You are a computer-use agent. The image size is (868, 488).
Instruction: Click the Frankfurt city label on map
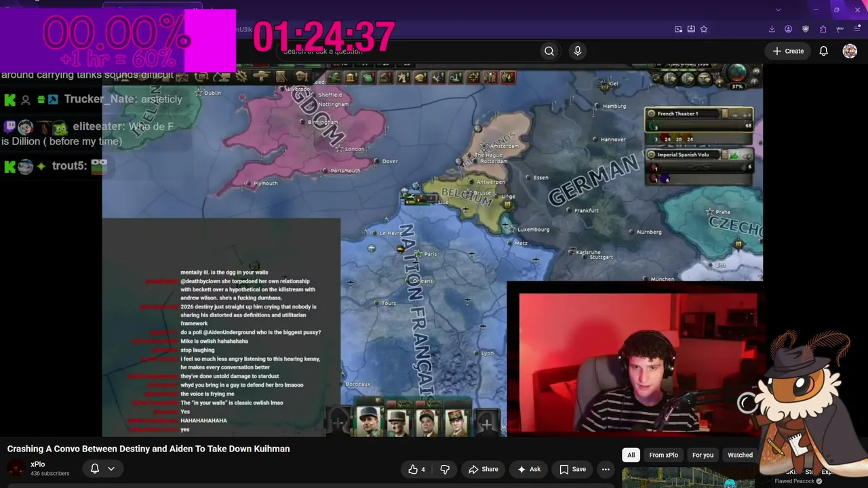(587, 211)
